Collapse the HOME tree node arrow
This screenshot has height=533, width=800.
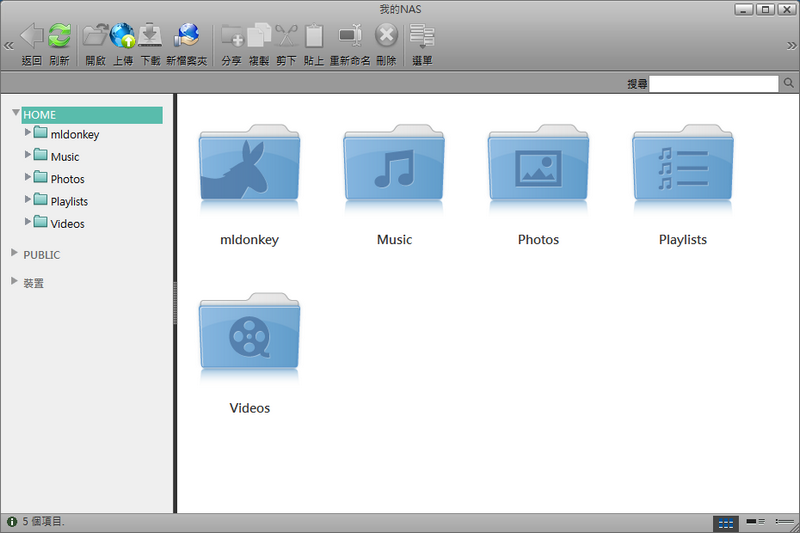pyautogui.click(x=16, y=113)
